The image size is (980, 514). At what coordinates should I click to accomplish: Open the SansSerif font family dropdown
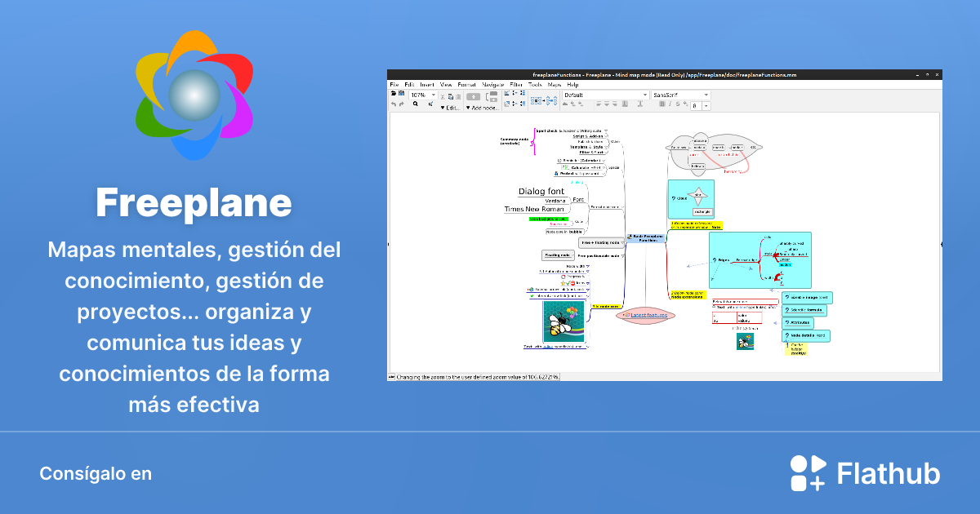click(x=680, y=95)
